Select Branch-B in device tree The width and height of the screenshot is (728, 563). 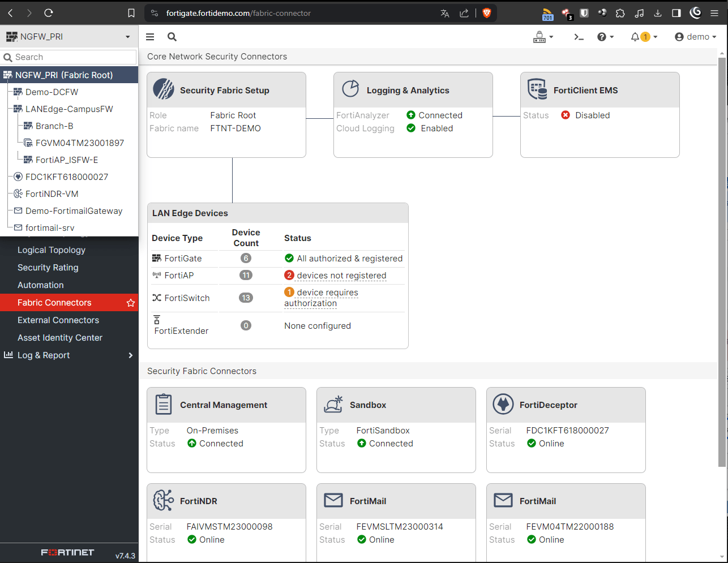pyautogui.click(x=48, y=126)
